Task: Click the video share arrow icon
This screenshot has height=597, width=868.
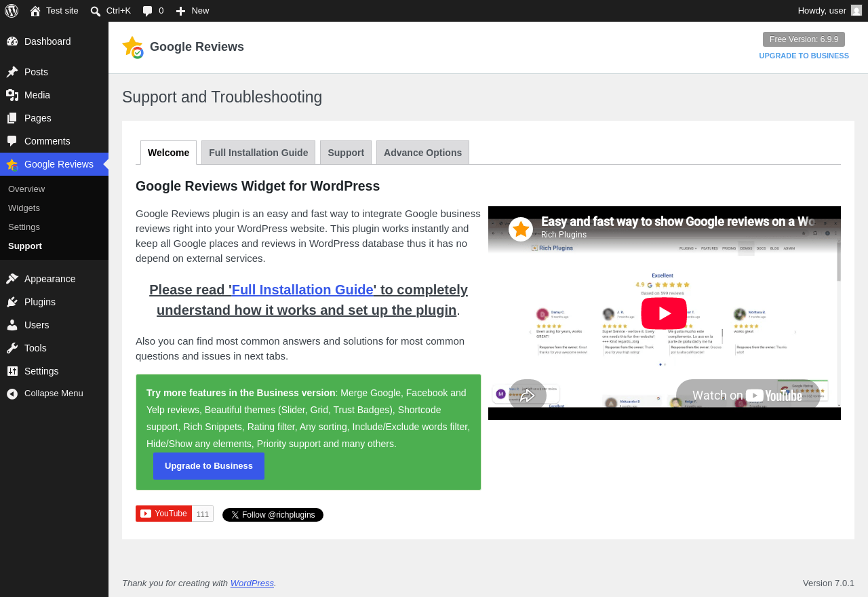Action: point(528,396)
